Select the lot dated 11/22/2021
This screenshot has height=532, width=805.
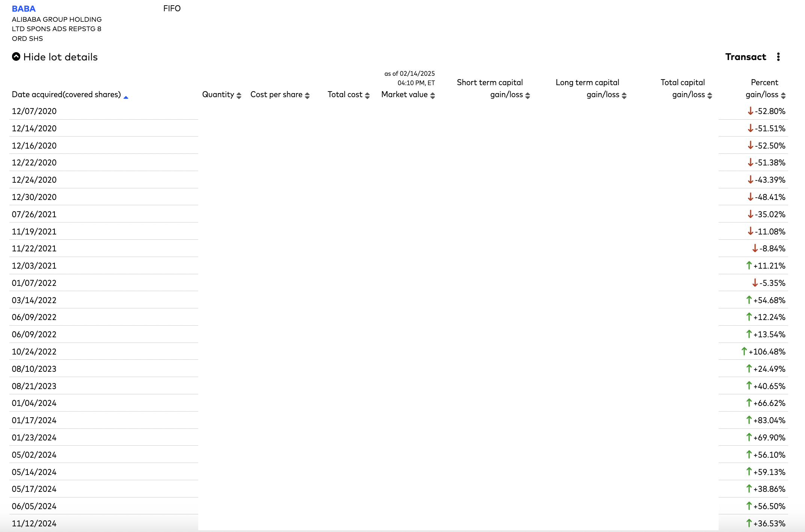pos(34,249)
